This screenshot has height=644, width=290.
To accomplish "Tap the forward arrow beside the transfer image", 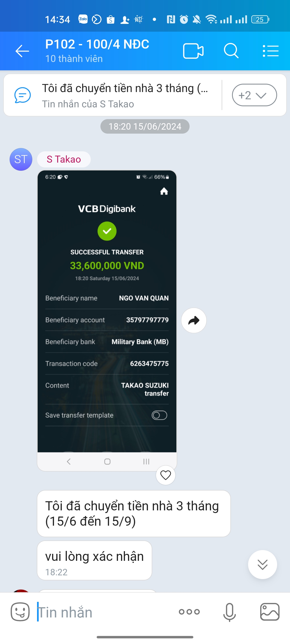I will [194, 320].
